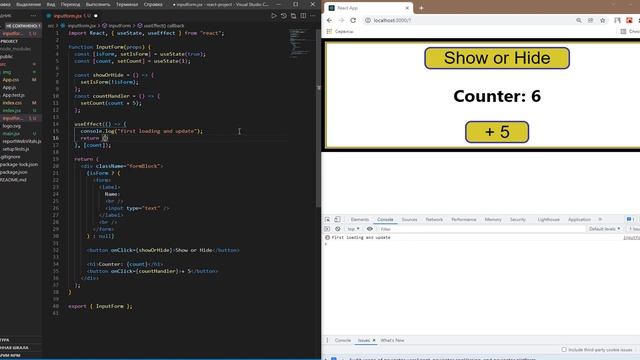
Task: Reload the localhost page
Action: [353, 20]
